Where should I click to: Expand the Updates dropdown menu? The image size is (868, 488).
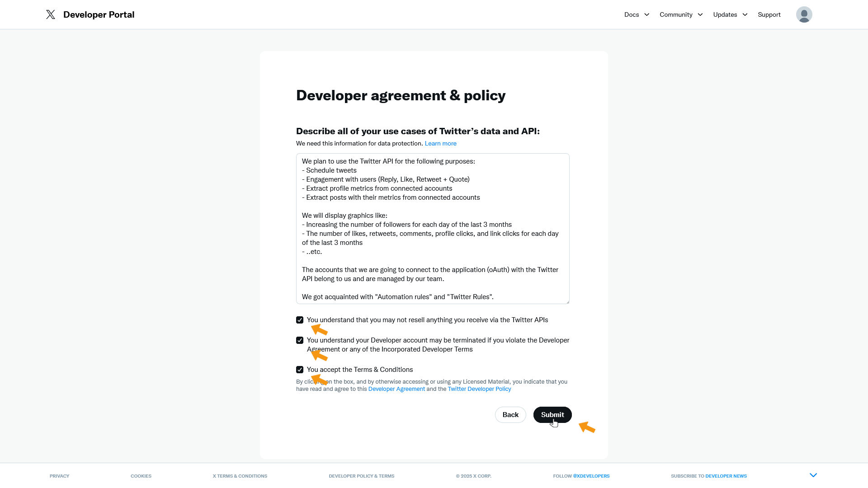click(x=730, y=14)
